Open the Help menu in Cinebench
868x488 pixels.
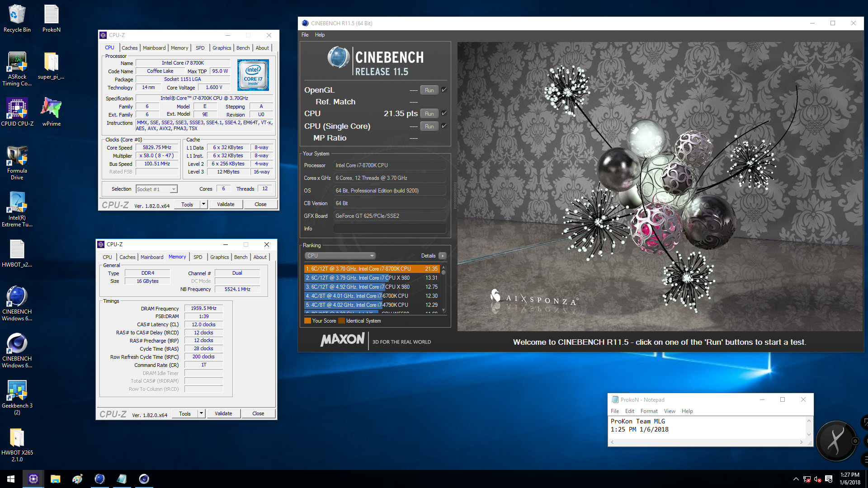(320, 35)
